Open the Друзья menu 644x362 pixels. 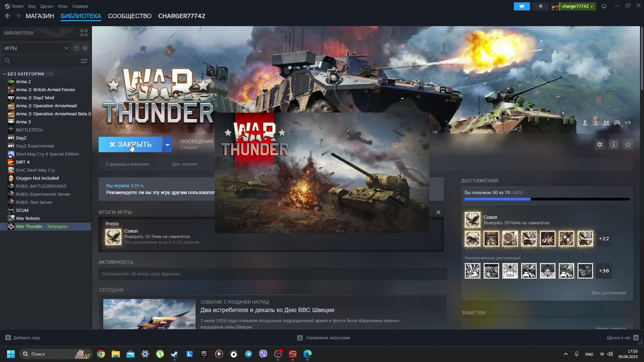[x=46, y=6]
